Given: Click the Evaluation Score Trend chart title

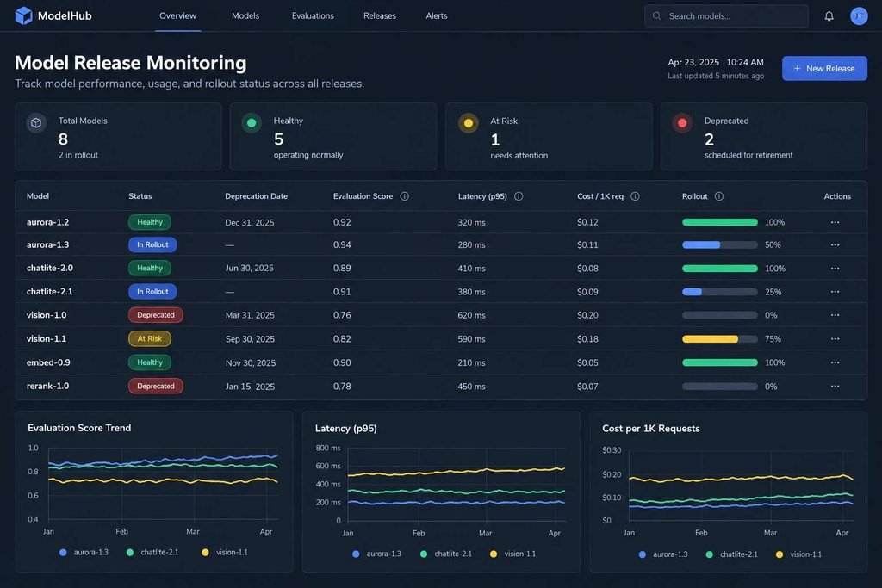Looking at the screenshot, I should [79, 428].
